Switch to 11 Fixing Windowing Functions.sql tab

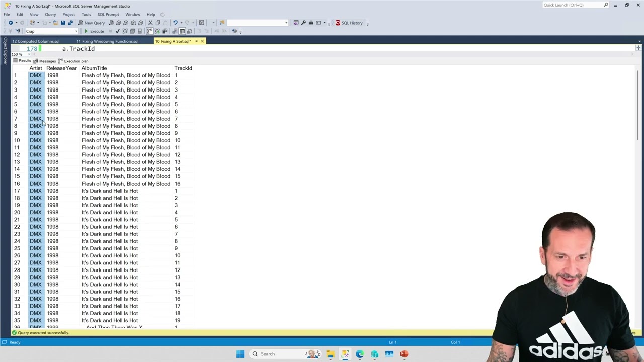108,41
